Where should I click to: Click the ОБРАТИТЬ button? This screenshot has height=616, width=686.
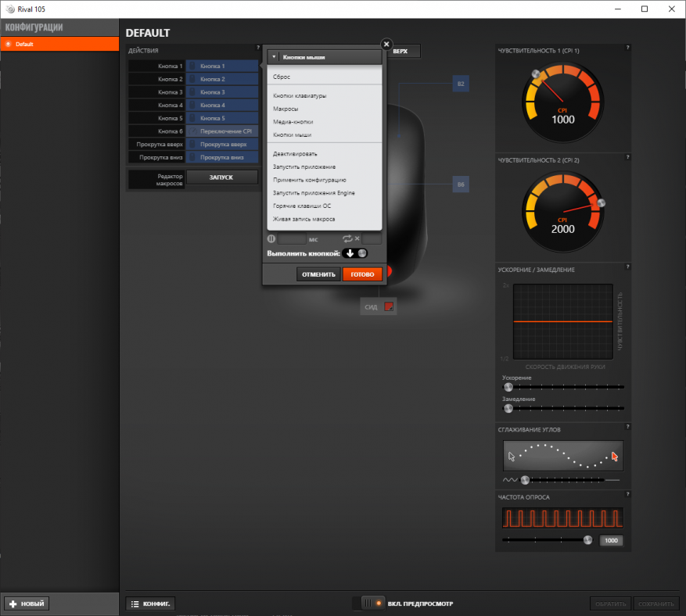click(x=610, y=603)
